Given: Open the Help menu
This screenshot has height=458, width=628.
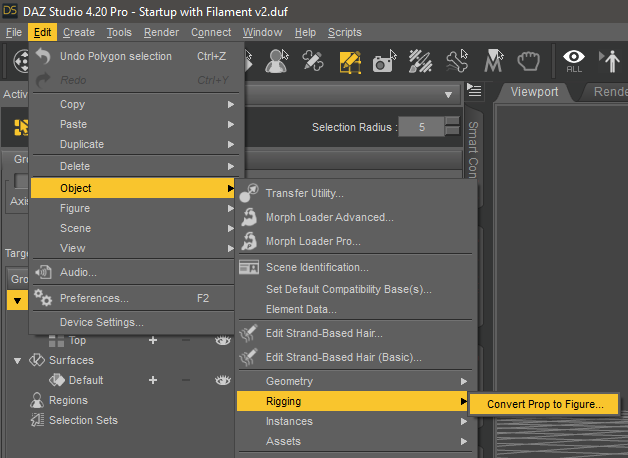Looking at the screenshot, I should 305,32.
